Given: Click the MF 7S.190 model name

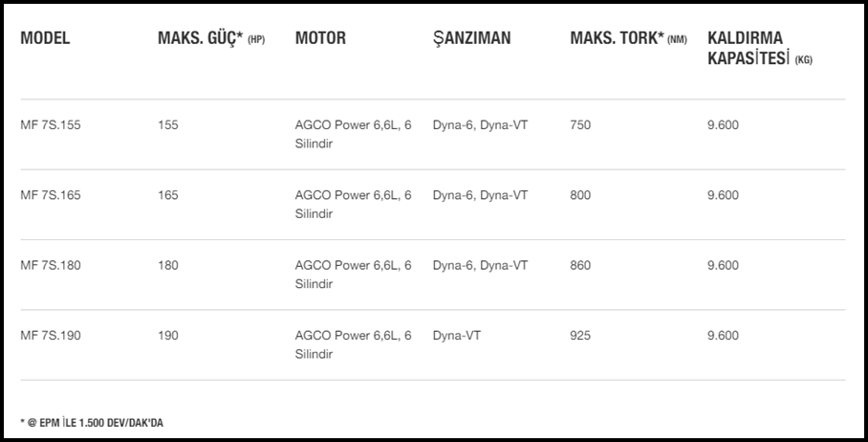Looking at the screenshot, I should point(51,336).
